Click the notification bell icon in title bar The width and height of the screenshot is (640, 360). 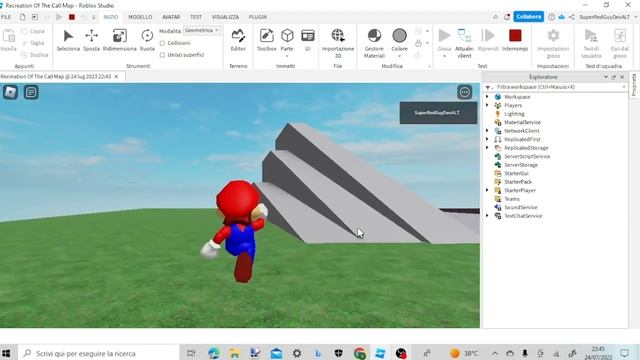507,17
